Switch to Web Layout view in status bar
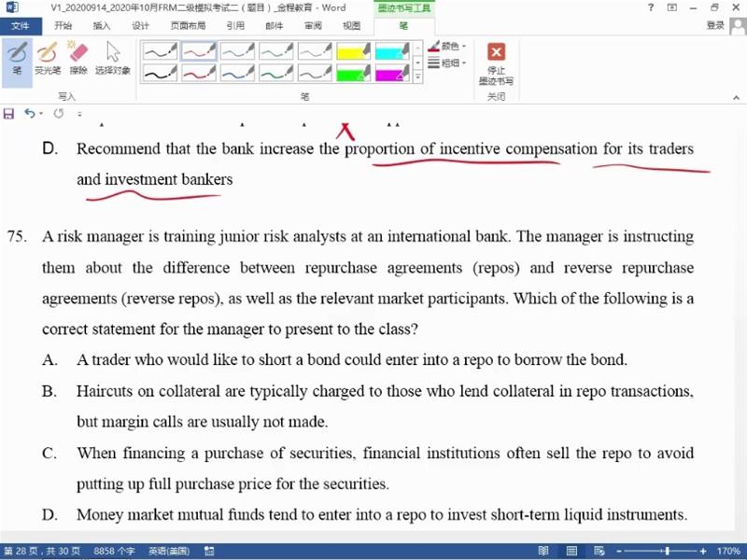Screen dimensions: 747x560 click(x=599, y=551)
